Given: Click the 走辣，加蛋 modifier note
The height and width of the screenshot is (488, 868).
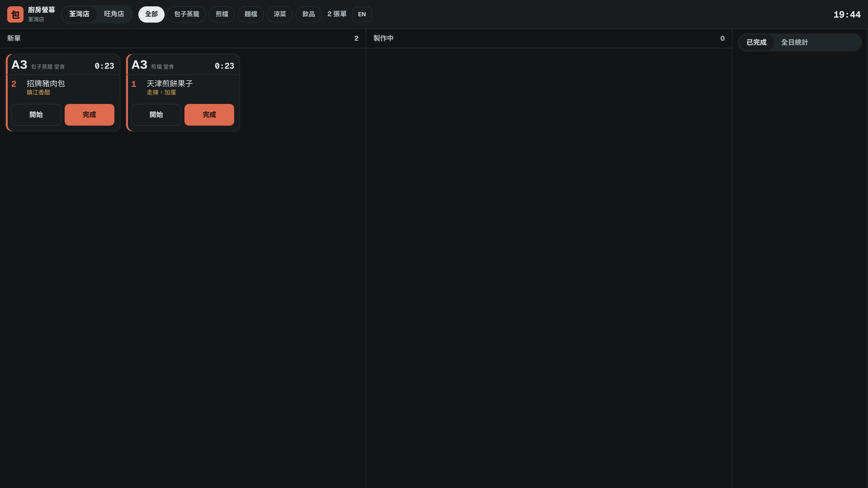Looking at the screenshot, I should point(161,92).
